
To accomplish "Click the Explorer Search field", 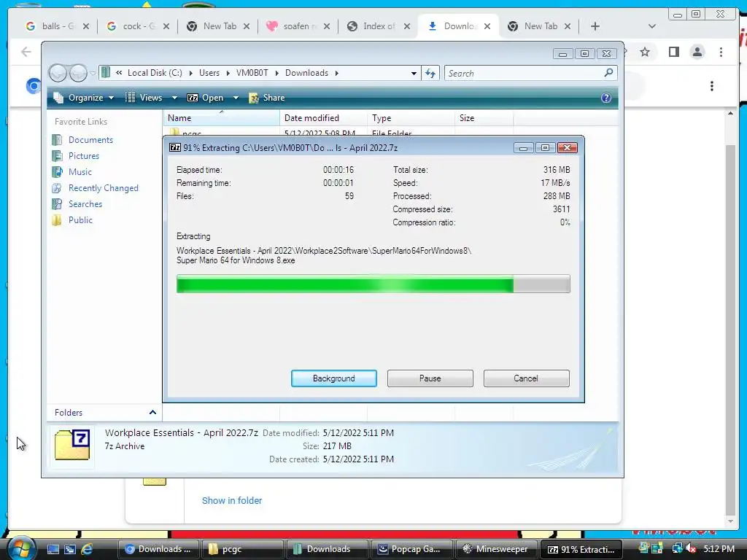I will (523, 74).
